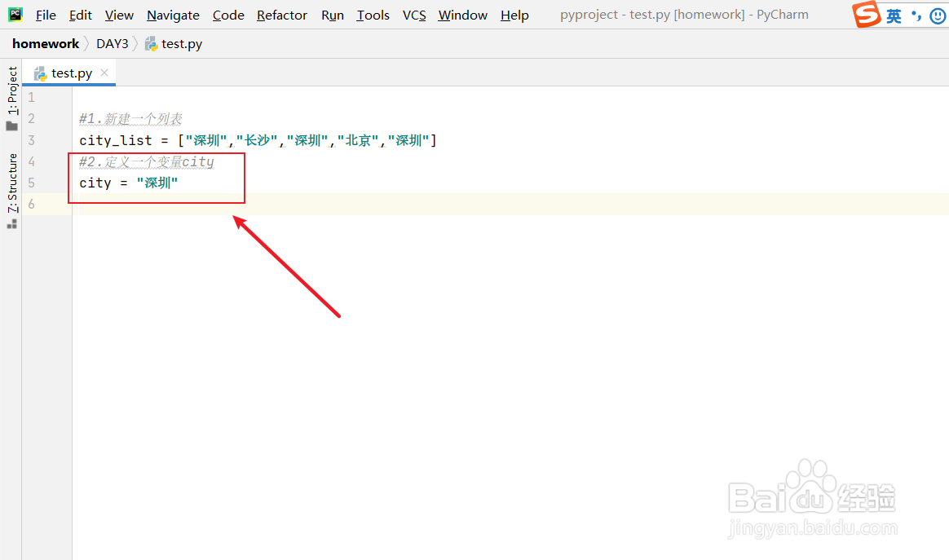This screenshot has width=949, height=560.
Task: Click the city_list variable name on line 3
Action: (116, 140)
